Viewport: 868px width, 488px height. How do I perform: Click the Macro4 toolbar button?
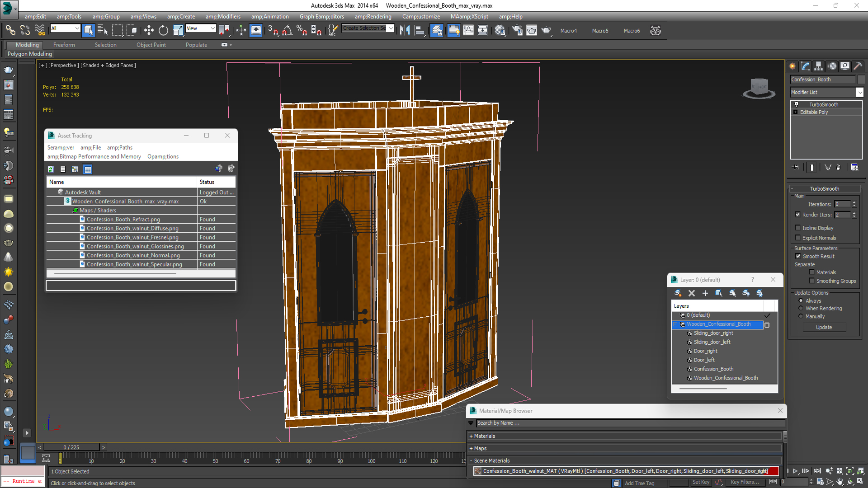569,31
